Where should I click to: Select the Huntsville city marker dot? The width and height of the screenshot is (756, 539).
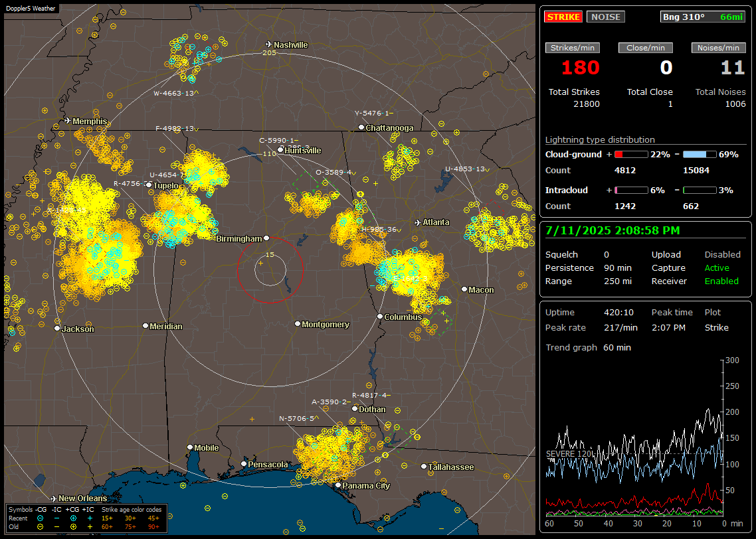click(280, 150)
